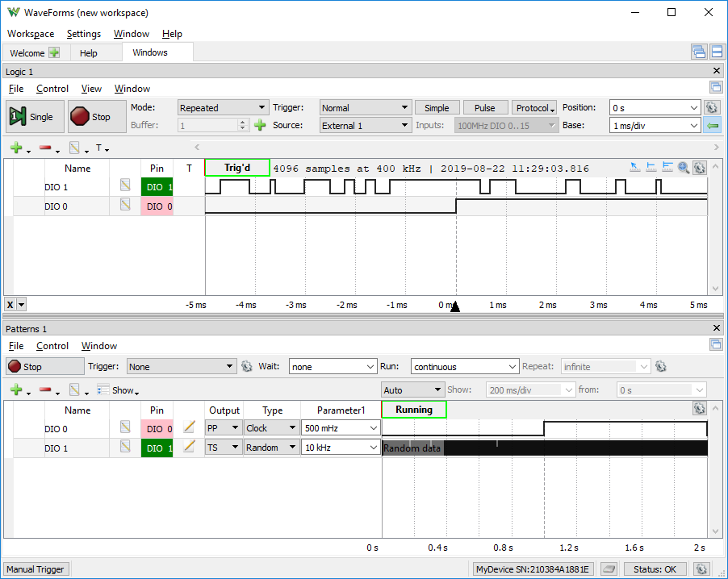Edit the DIO 1 signal properties in Logic

tap(125, 185)
